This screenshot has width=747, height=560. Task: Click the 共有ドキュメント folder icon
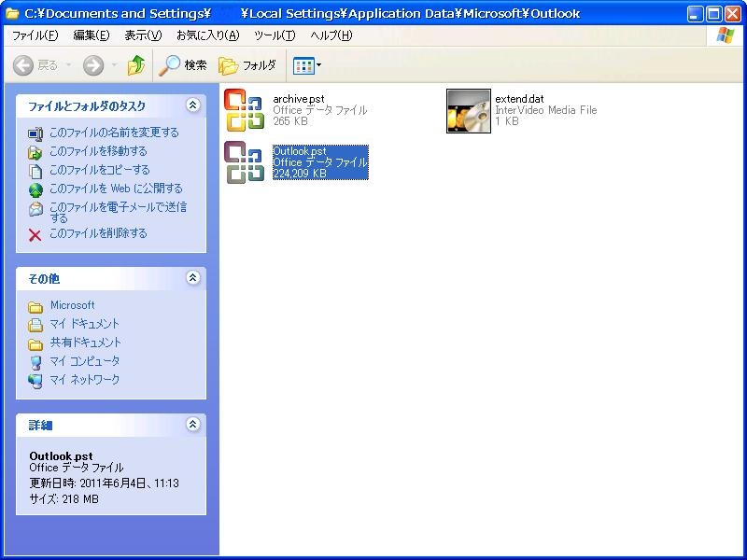coord(35,343)
